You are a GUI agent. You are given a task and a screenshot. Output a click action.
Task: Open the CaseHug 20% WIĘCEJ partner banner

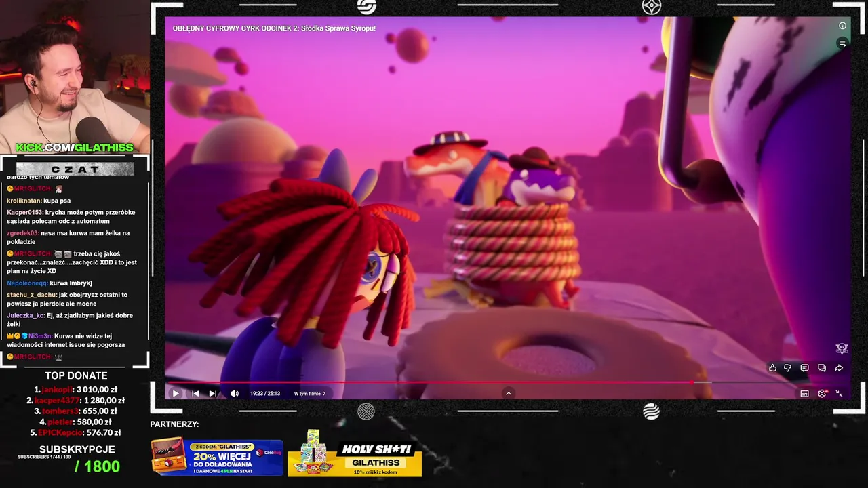(x=217, y=457)
